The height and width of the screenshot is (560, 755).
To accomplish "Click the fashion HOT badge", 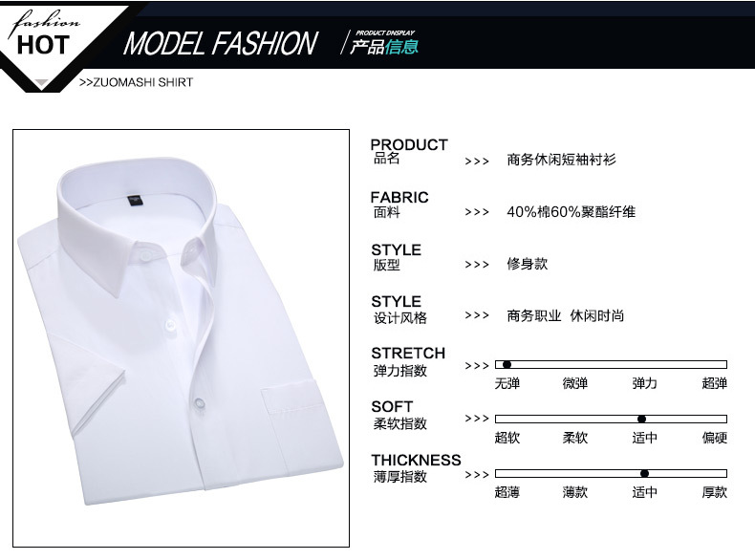I will click(43, 36).
